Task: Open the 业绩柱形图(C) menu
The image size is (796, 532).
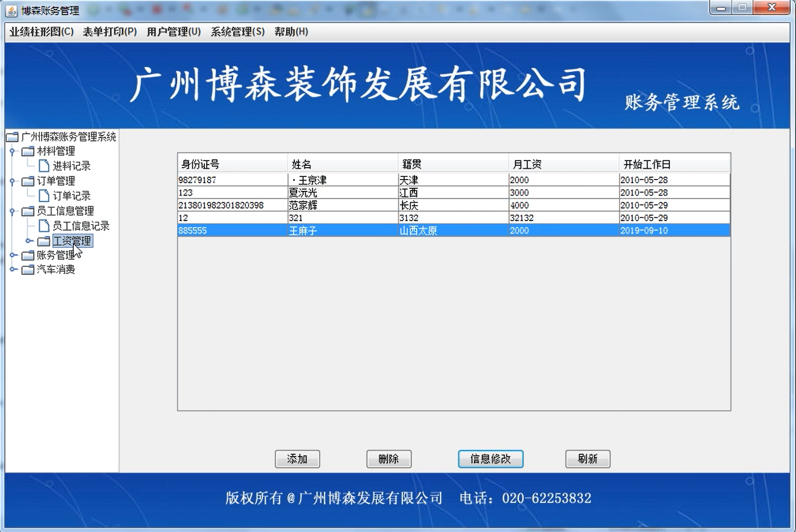Action: (x=42, y=32)
